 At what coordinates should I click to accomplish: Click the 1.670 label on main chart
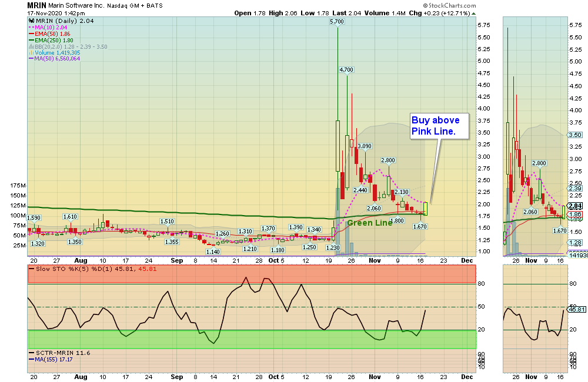tap(420, 227)
